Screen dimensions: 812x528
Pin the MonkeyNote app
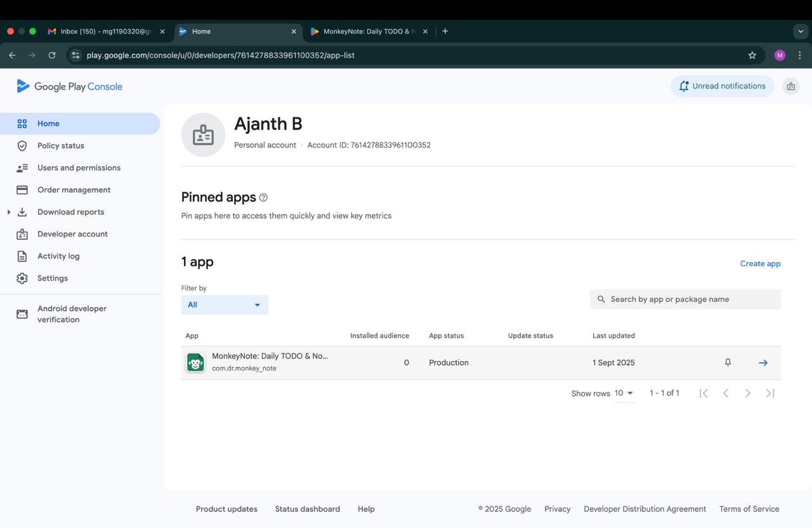click(728, 362)
